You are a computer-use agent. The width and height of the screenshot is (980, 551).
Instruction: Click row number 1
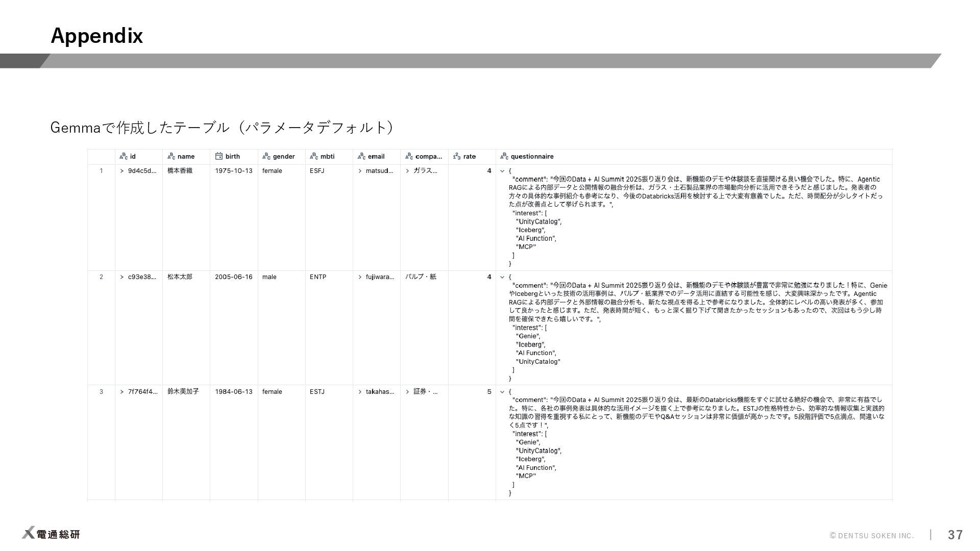[101, 171]
